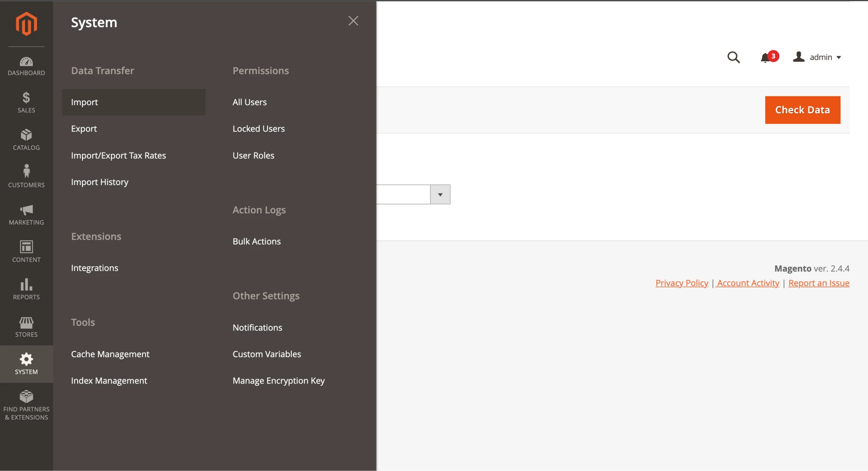This screenshot has height=471, width=868.
Task: Select Export under Data Transfer
Action: (84, 129)
